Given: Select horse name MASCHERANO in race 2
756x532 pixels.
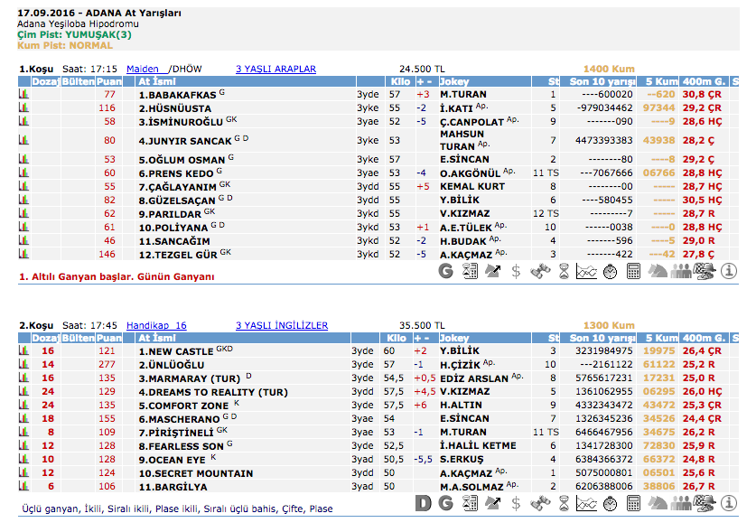Looking at the screenshot, I should [x=174, y=419].
